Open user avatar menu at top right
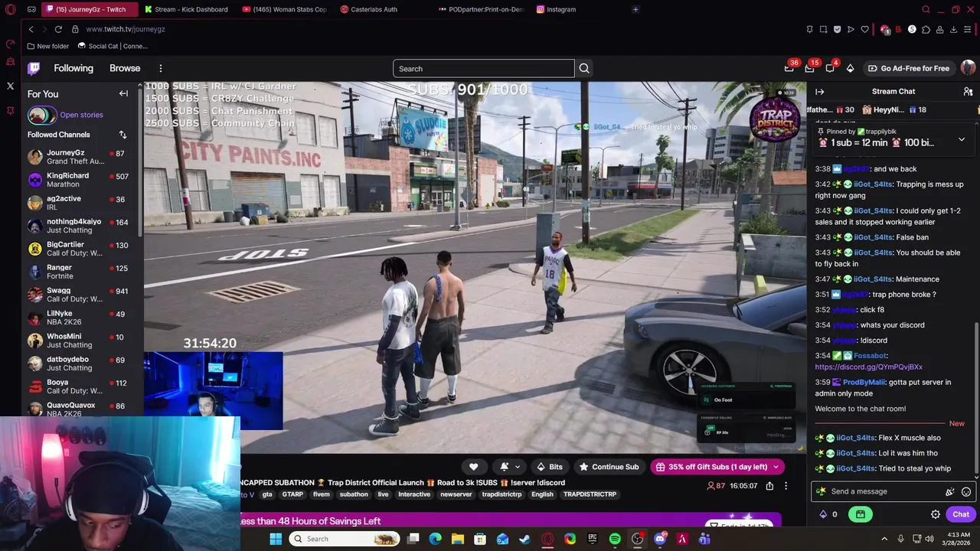The image size is (980, 551). [x=968, y=68]
